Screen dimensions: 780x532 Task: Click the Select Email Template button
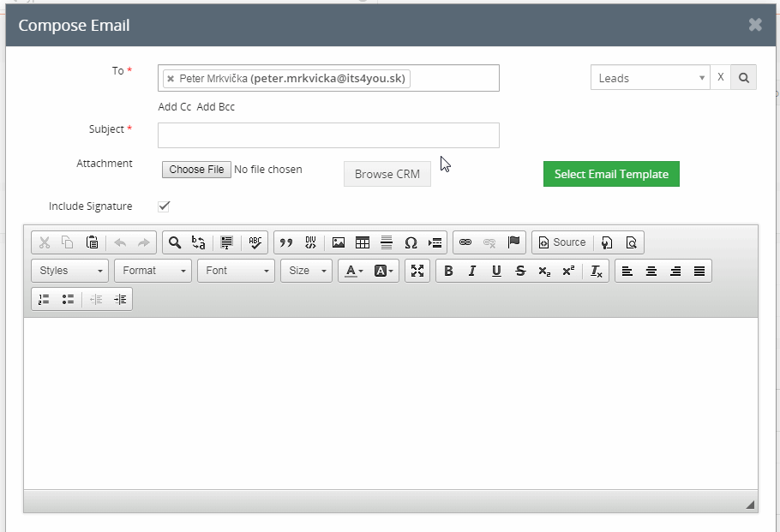611,174
